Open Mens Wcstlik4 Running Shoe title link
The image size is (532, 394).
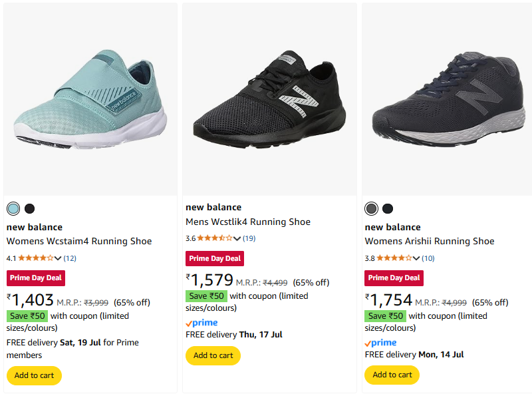point(248,222)
